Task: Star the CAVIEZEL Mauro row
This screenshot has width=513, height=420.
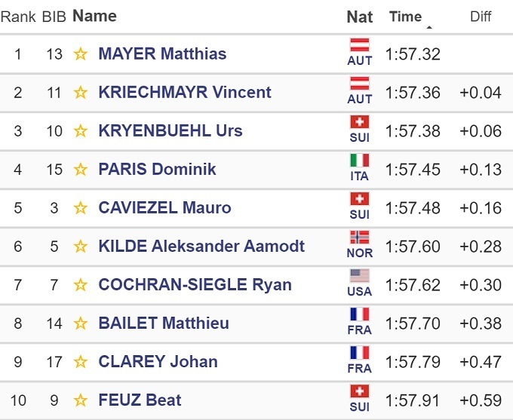Action: click(80, 208)
